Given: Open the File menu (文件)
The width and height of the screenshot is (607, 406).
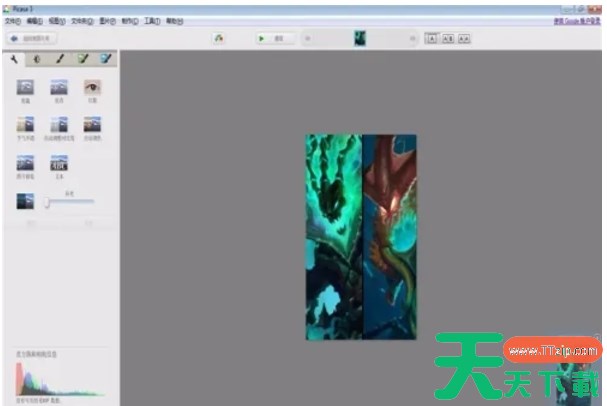Looking at the screenshot, I should coord(12,21).
